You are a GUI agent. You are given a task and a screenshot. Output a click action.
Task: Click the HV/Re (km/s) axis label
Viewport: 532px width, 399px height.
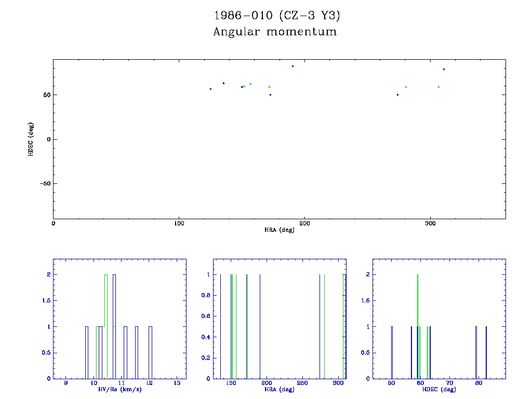(119, 390)
